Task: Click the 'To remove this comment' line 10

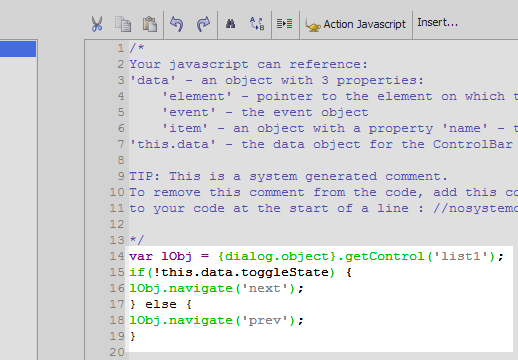Action: pos(323,192)
